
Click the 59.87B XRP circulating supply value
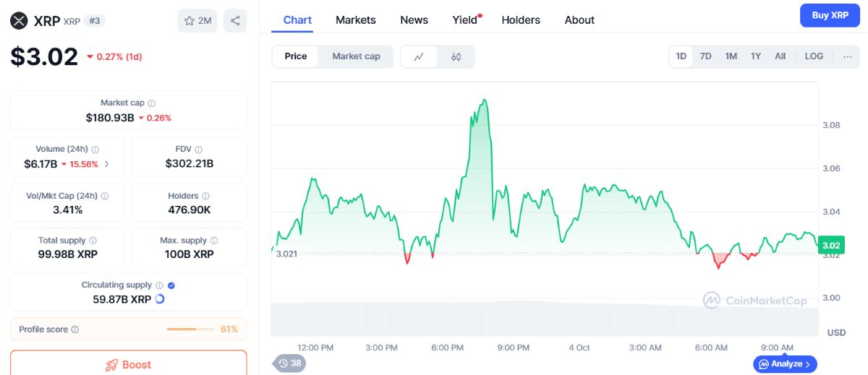tap(122, 299)
